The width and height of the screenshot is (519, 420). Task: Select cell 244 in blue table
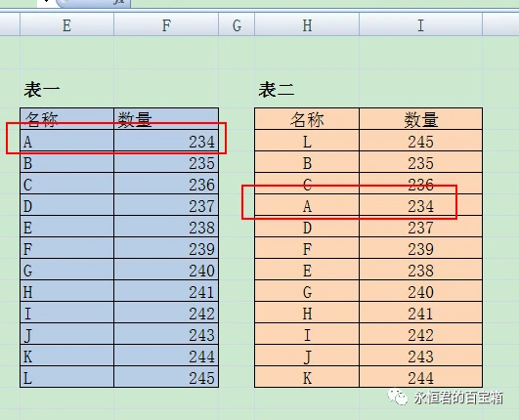[x=166, y=356]
